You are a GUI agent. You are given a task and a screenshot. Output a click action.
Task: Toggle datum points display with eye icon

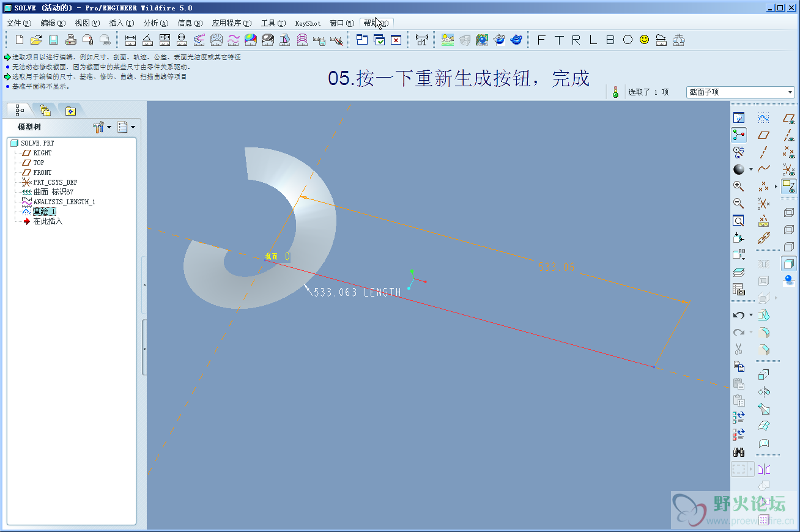(789, 152)
